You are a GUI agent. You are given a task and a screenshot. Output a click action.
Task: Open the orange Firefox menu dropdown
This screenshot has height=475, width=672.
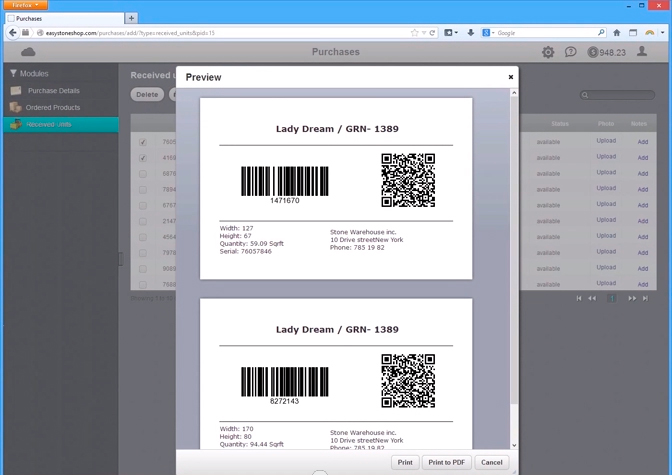coord(24,5)
